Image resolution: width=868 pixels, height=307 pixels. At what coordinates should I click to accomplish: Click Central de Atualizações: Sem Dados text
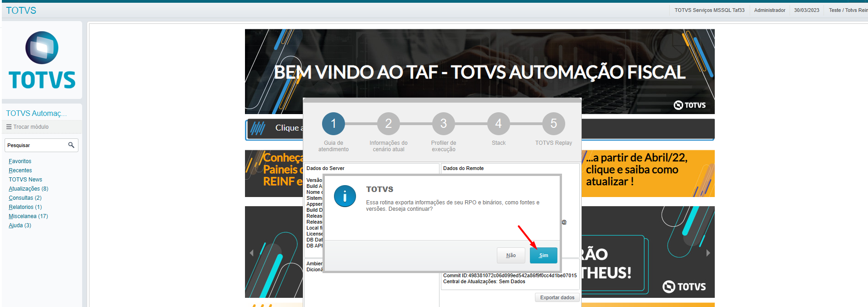484,281
